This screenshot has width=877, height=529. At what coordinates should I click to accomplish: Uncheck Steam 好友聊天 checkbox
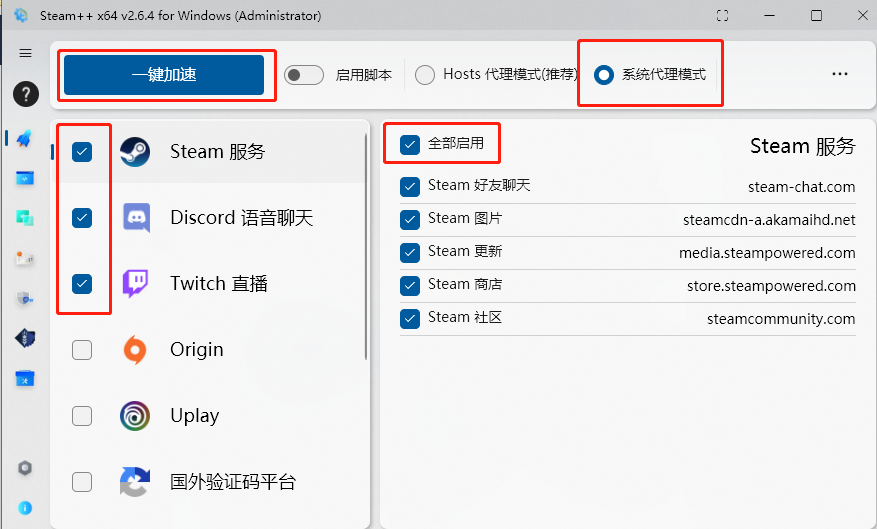pyautogui.click(x=410, y=187)
